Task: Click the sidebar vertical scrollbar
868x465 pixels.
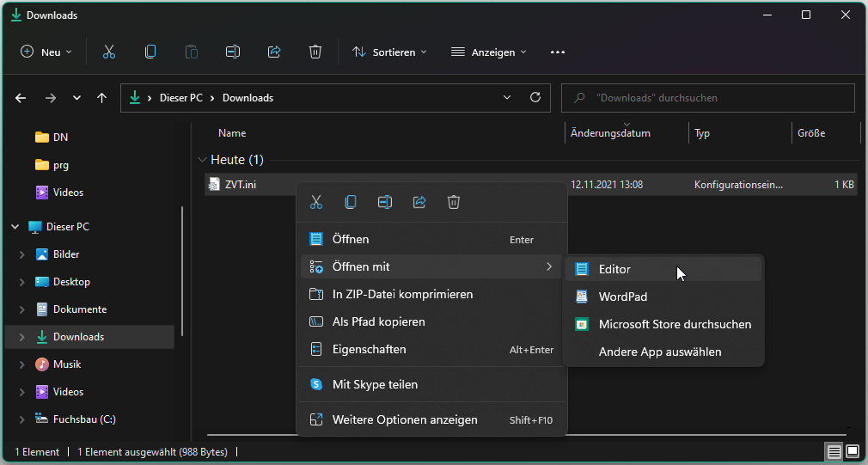Action: coord(182,272)
